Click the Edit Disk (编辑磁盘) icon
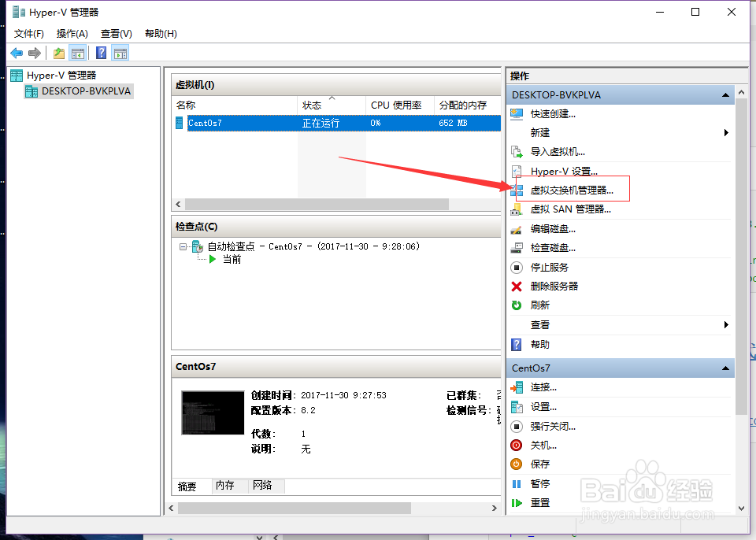 (517, 230)
